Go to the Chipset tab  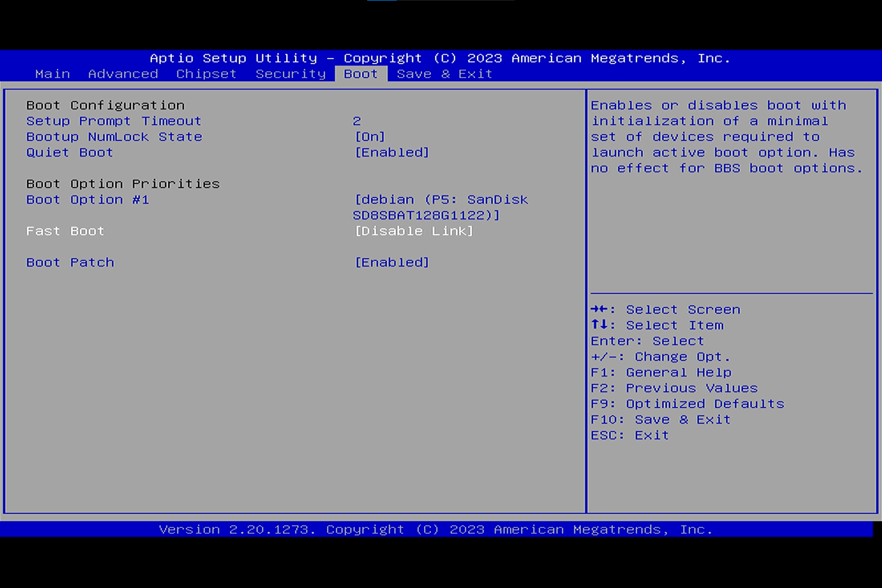click(x=206, y=74)
